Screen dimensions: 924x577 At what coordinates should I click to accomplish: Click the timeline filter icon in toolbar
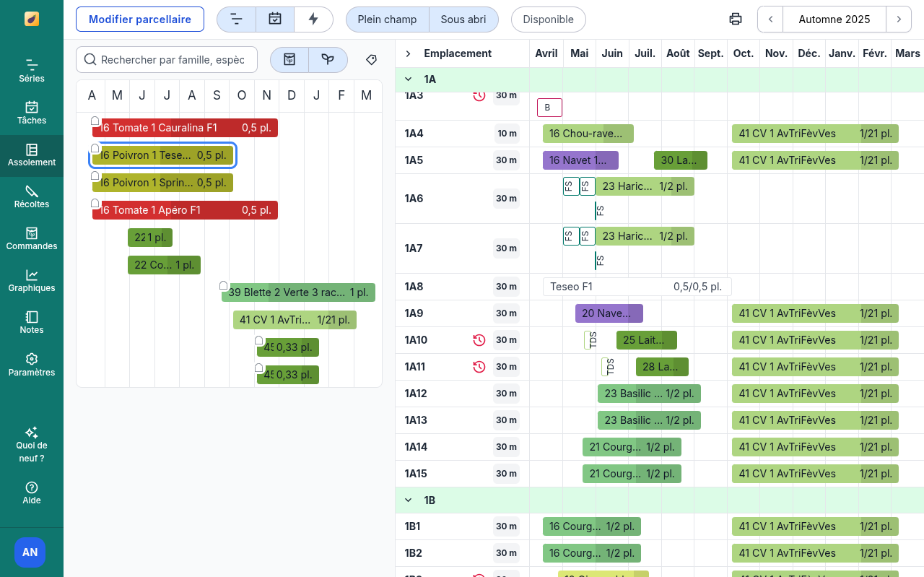click(x=236, y=19)
